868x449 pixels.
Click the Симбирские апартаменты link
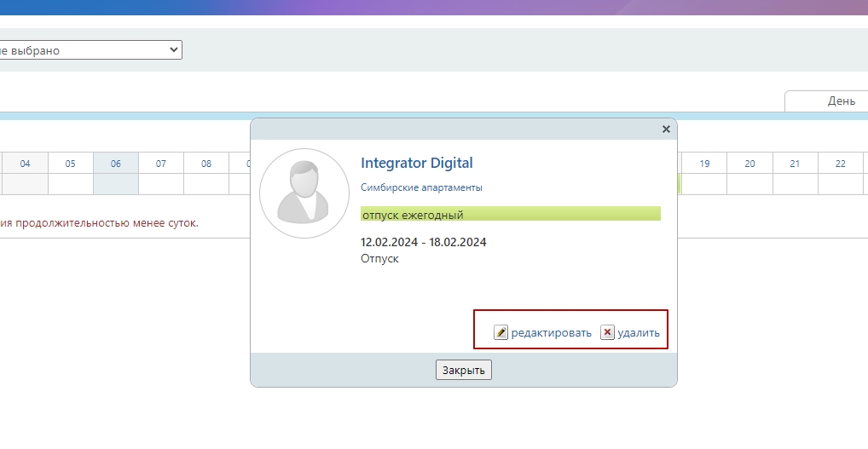click(x=421, y=187)
